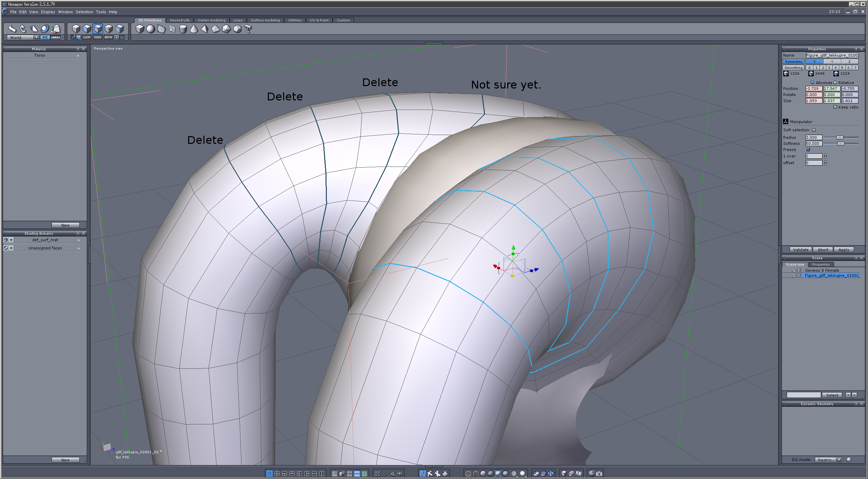Click the Validate button
This screenshot has height=479, width=868.
(x=801, y=250)
